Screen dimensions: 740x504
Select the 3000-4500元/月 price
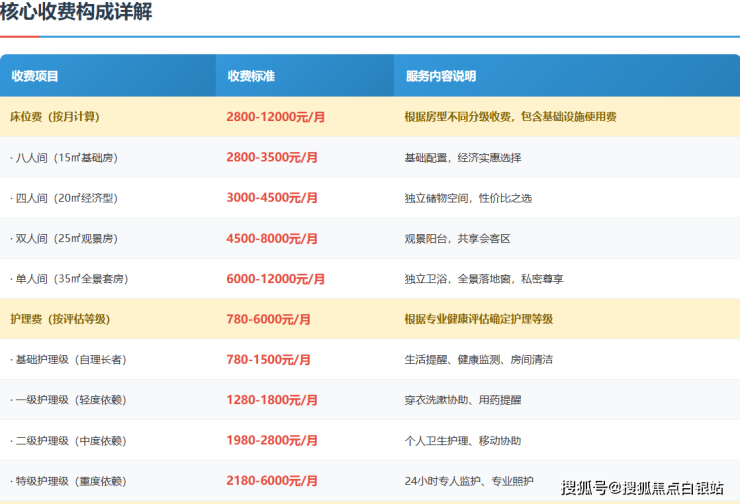click(272, 198)
